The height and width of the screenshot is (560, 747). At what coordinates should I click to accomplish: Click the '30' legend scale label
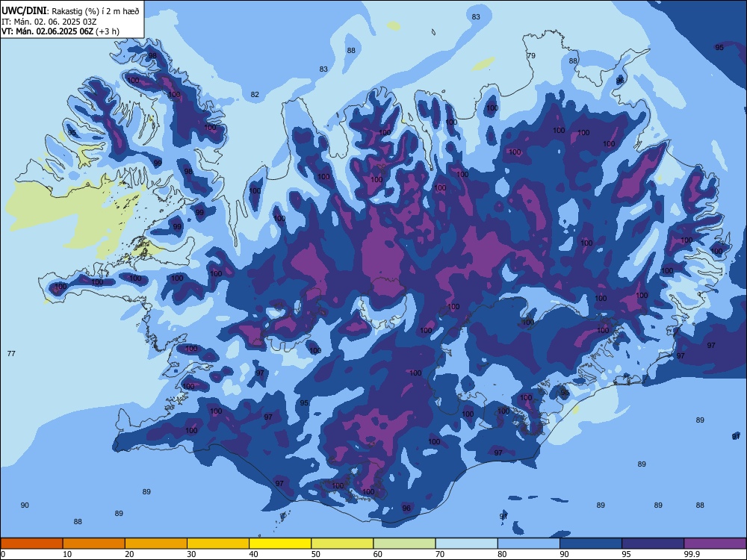[x=191, y=554]
